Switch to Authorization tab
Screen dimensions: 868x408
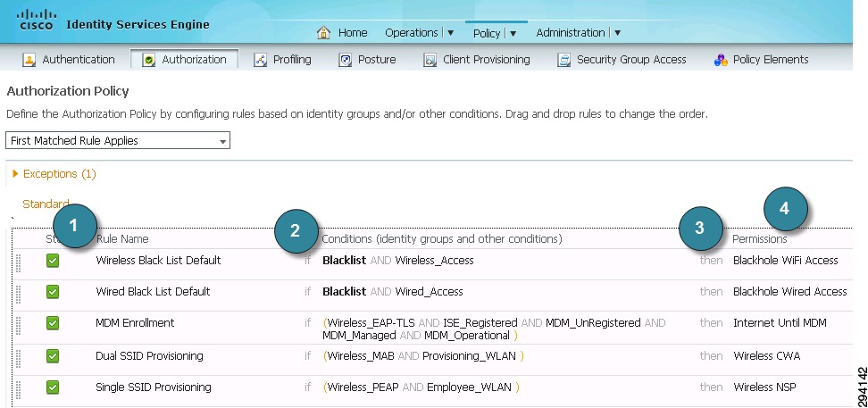point(184,59)
